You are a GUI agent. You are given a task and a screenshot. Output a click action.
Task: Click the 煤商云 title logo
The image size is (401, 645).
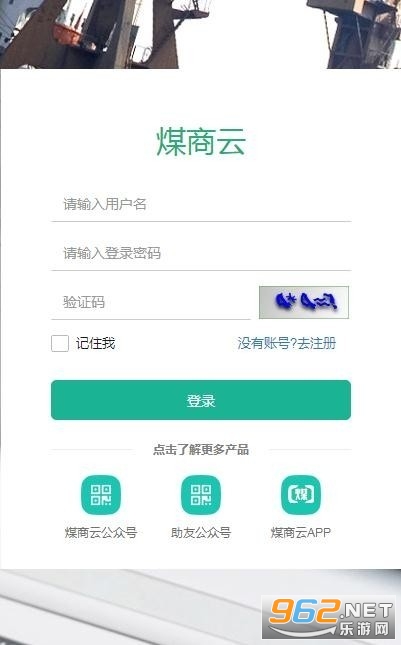(201, 141)
